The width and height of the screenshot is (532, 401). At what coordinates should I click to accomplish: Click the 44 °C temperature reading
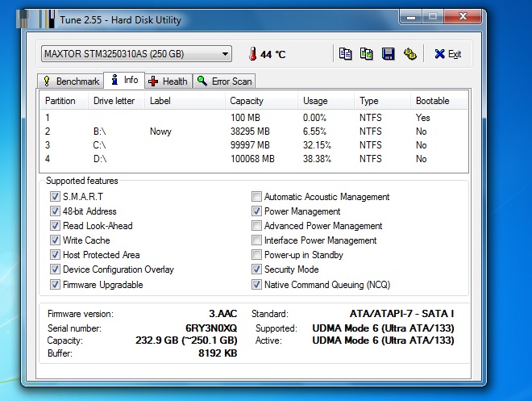pyautogui.click(x=272, y=54)
